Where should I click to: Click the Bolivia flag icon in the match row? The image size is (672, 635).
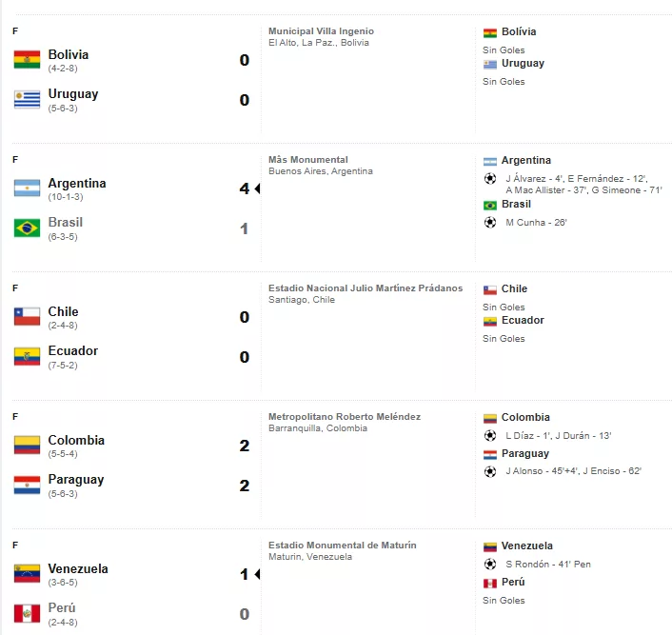click(x=27, y=59)
